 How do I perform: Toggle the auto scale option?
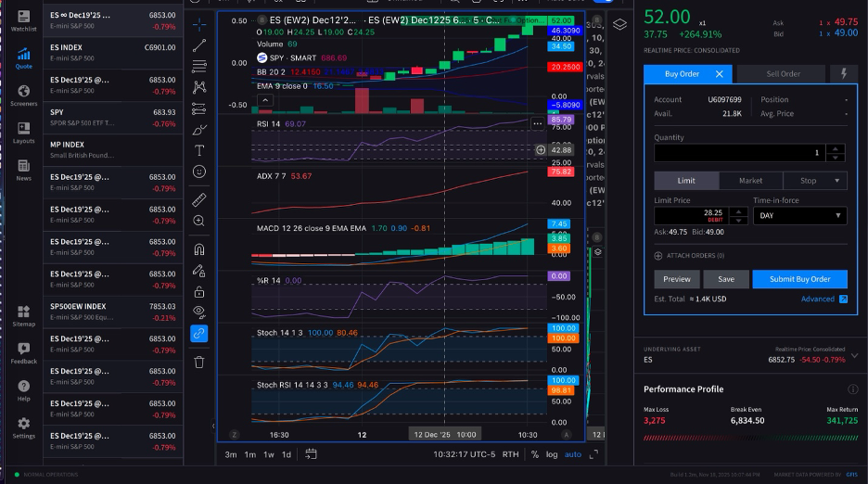pos(573,454)
